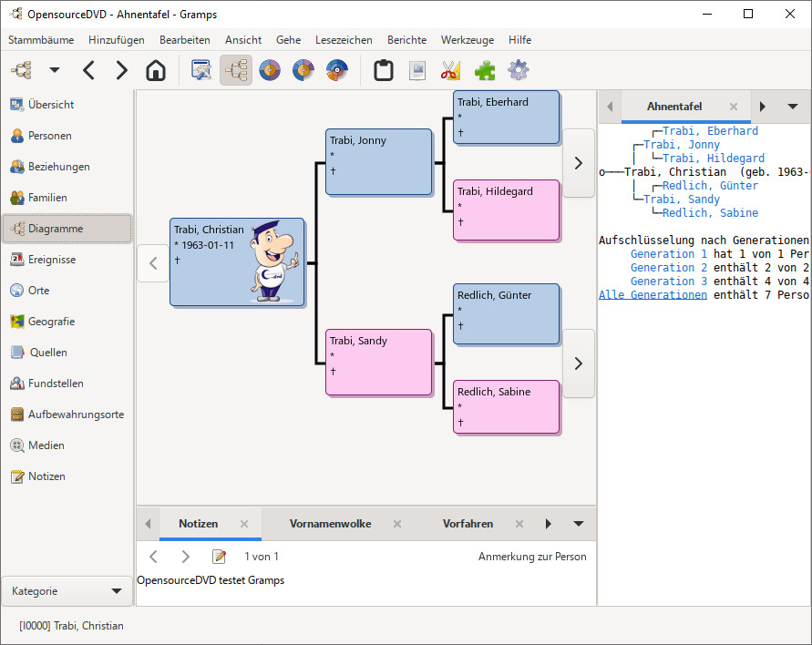Open the Berichte menu
Viewport: 812px width, 645px height.
click(406, 40)
